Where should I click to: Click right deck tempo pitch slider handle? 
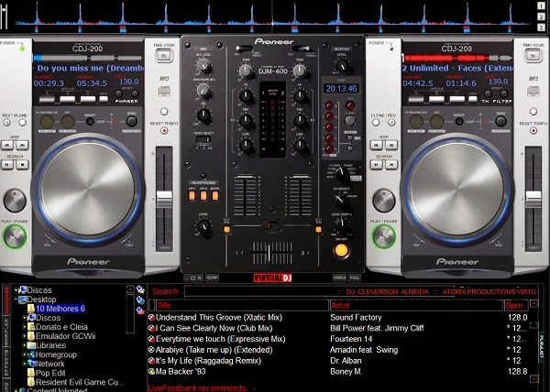point(533,200)
